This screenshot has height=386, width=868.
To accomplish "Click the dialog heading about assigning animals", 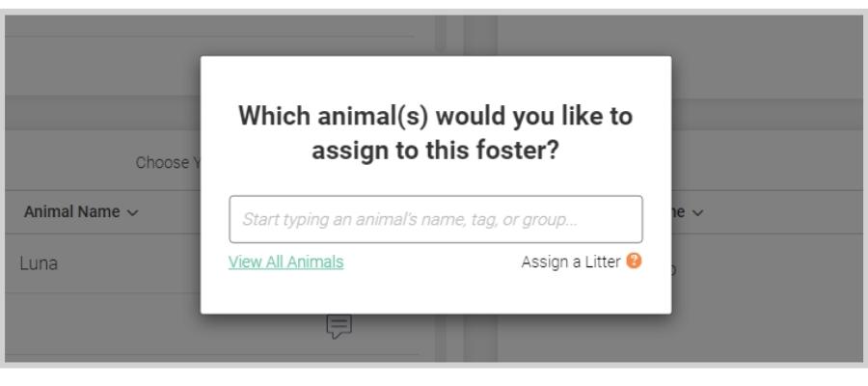I will point(436,133).
